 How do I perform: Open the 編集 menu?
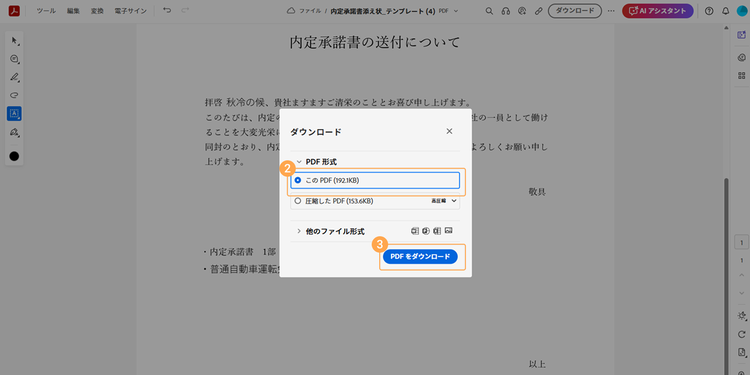(73, 11)
